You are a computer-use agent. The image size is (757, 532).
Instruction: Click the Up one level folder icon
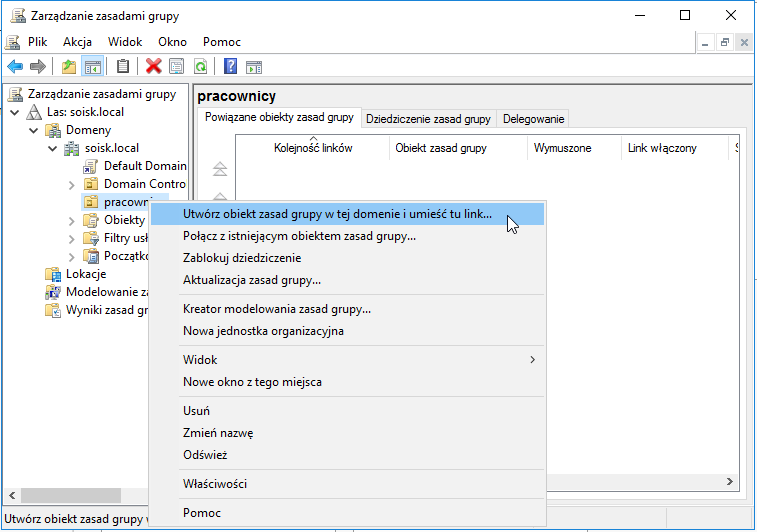point(69,66)
